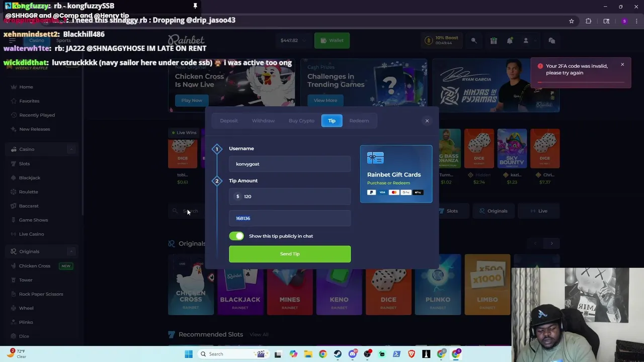644x362 pixels.
Task: Click the Dice icon in sidebar
Action: click(14, 336)
